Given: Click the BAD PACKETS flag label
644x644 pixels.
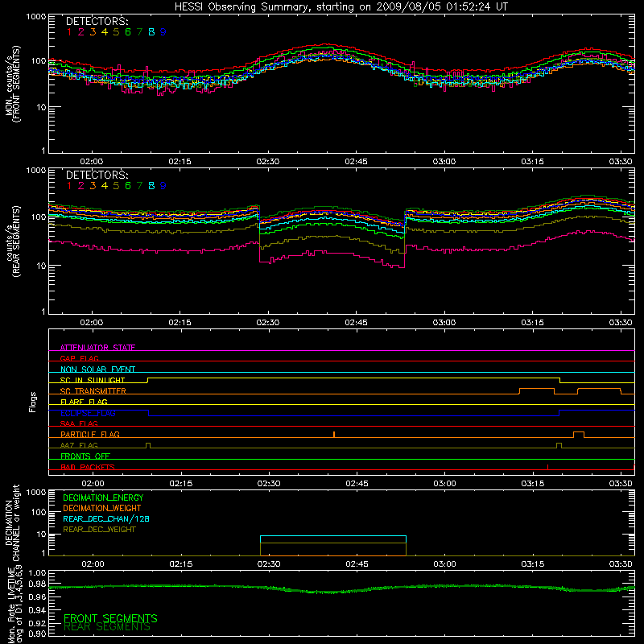Looking at the screenshot, I should coord(88,467).
